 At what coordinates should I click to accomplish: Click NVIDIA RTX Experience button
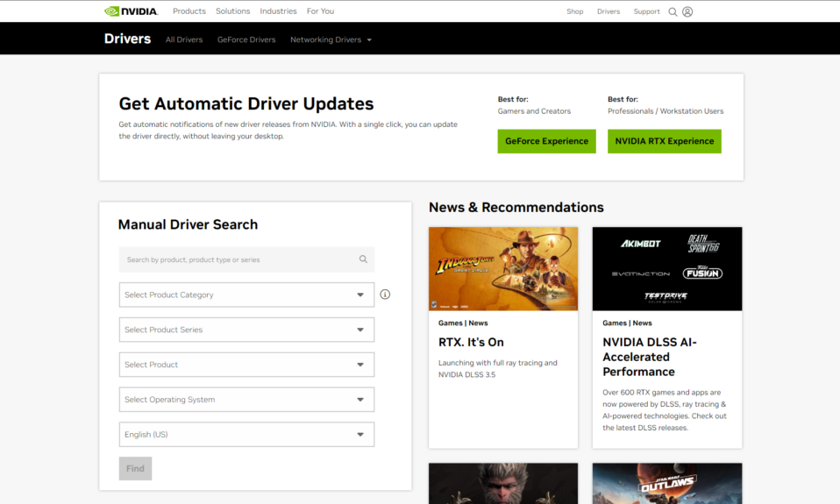point(665,141)
